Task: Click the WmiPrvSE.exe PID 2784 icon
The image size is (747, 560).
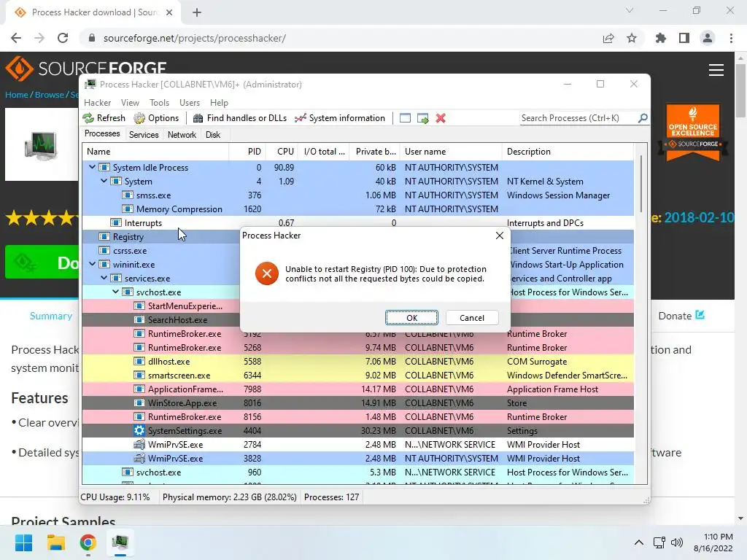Action: pyautogui.click(x=139, y=444)
